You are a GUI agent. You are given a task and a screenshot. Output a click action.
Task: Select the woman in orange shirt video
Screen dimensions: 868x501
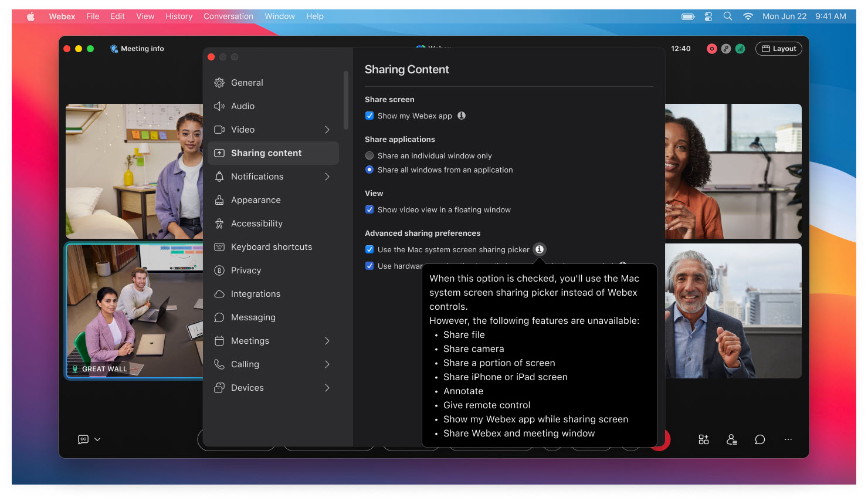(x=733, y=171)
